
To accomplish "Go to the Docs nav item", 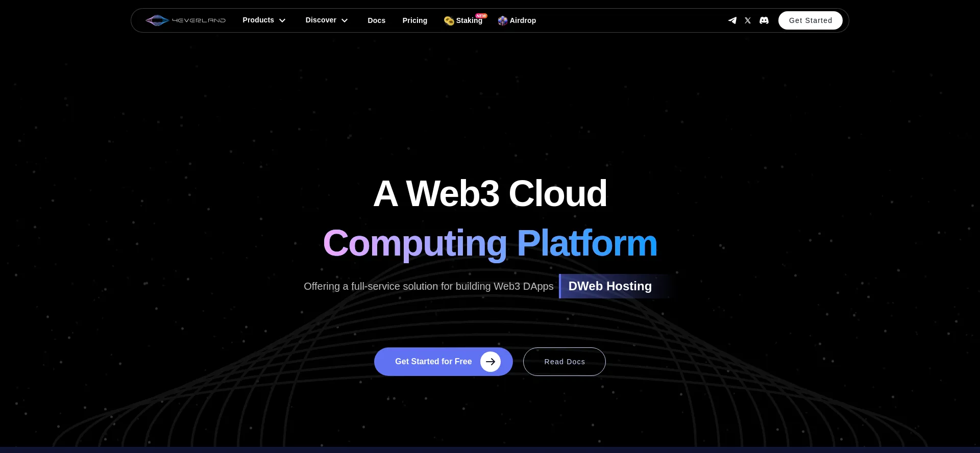I will pos(377,20).
